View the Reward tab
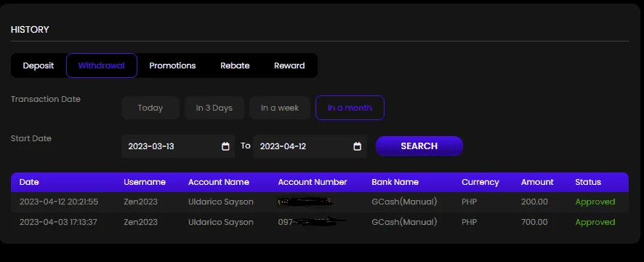 [289, 65]
